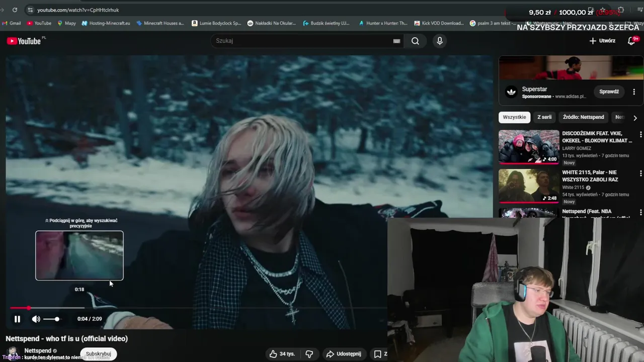Viewport: 644px width, 362px height.
Task: Subscribe with the Subskrybuj button
Action: (99, 354)
